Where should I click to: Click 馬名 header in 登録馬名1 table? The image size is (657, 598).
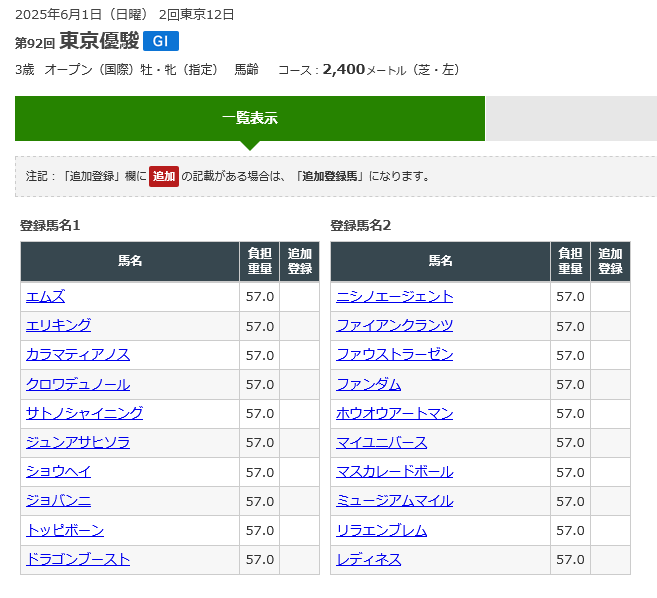tap(130, 261)
